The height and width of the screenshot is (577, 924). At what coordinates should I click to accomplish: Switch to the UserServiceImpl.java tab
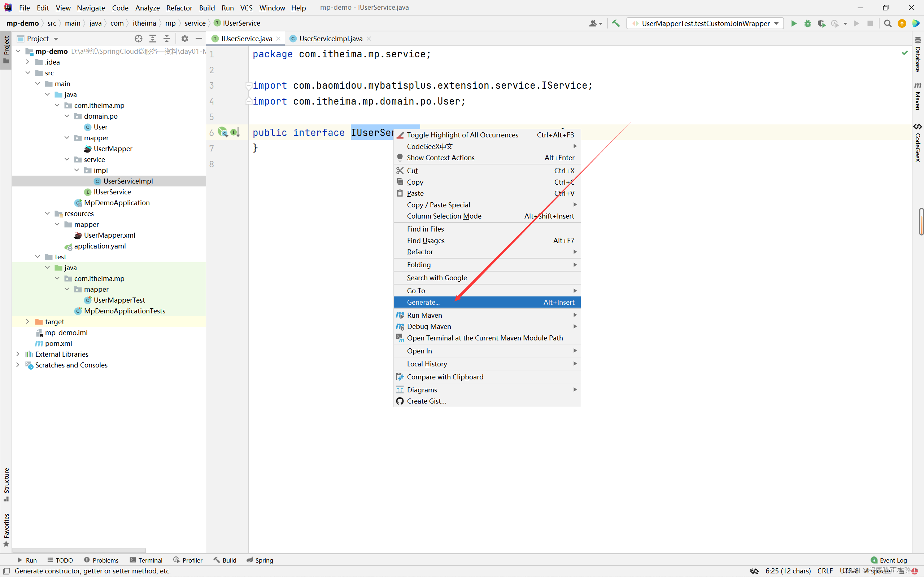point(330,39)
